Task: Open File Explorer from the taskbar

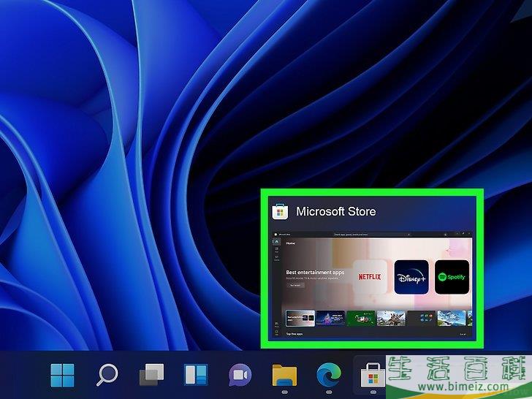Action: tap(284, 376)
